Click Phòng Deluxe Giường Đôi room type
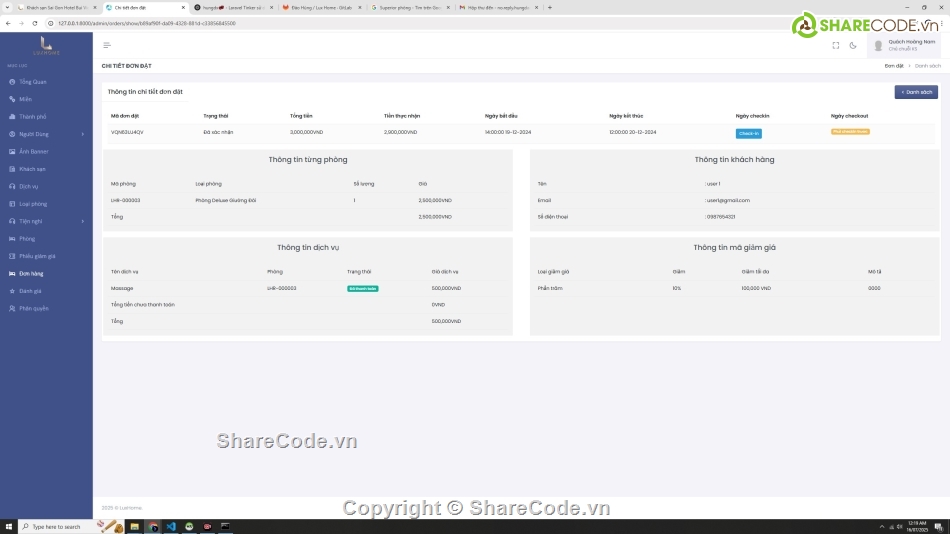The image size is (950, 534). (225, 200)
